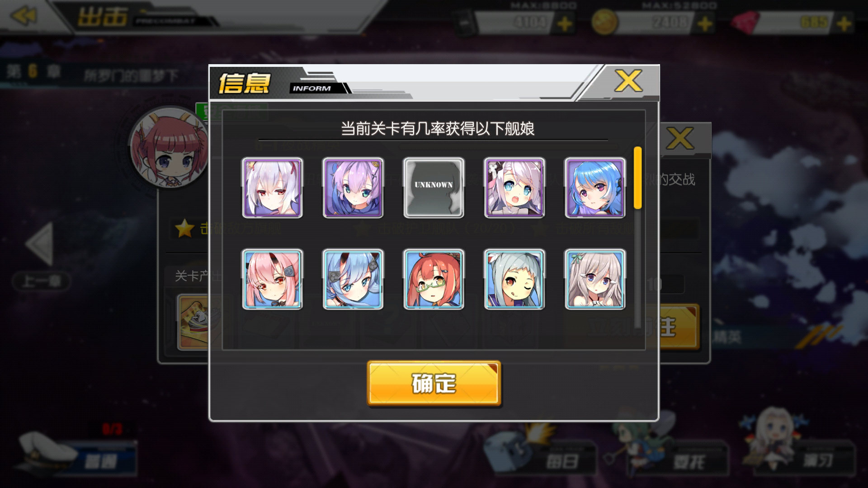Add more oil with the plus icon
The width and height of the screenshot is (868, 488).
coord(565,23)
